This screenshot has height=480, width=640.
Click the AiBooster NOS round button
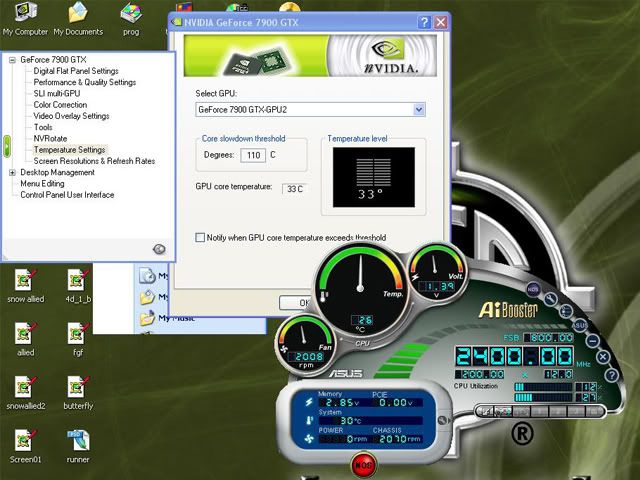coord(533,289)
